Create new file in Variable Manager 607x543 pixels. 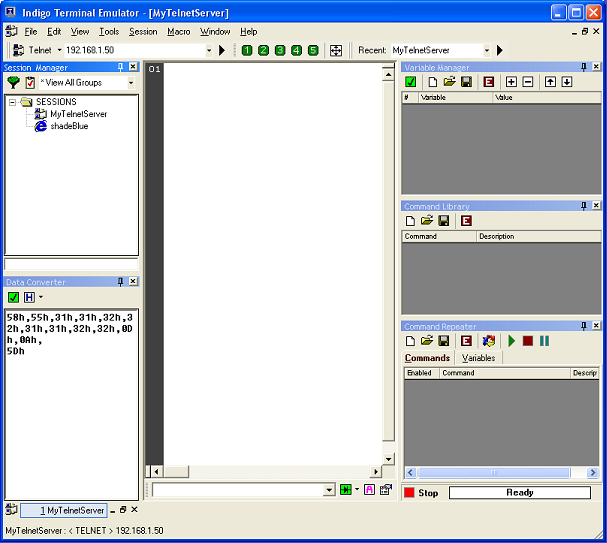[x=433, y=82]
